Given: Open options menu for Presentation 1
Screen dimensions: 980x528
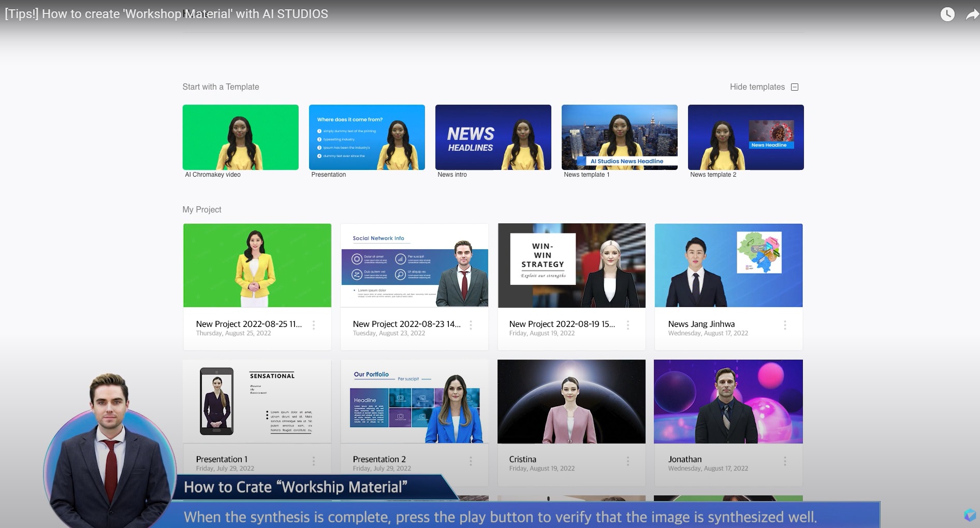Looking at the screenshot, I should point(314,461).
